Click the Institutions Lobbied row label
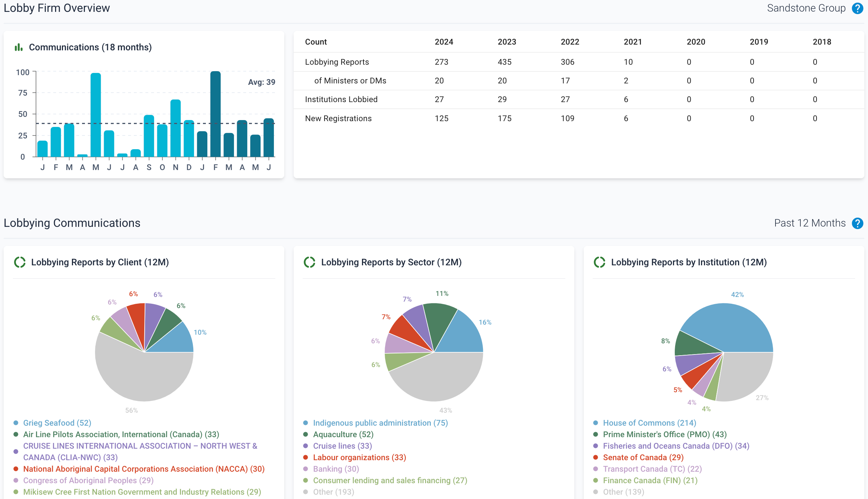Screen dimensions: 868x499 pos(341,99)
